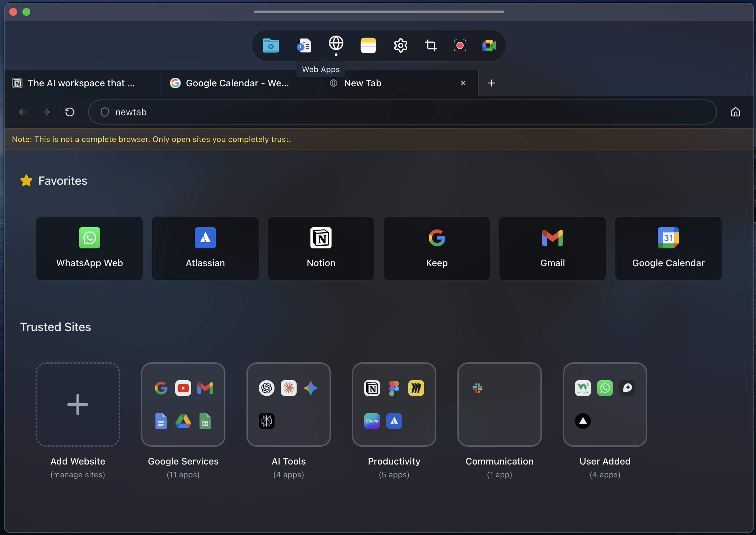Start screen recording from the toolbar
The image size is (756, 535).
(460, 45)
